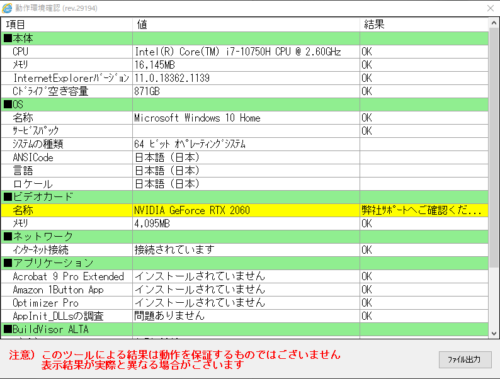
Task: Click the ファイル出力 button
Action: [x=465, y=360]
